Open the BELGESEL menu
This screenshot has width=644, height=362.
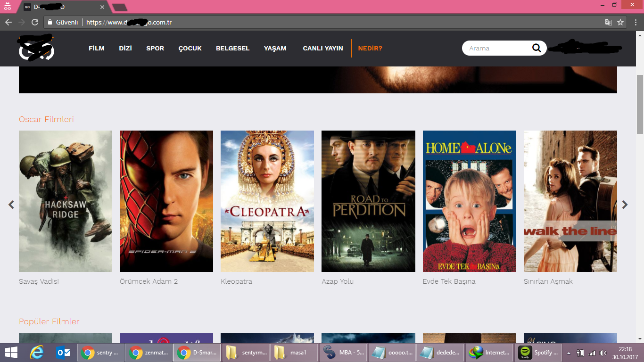pos(232,49)
